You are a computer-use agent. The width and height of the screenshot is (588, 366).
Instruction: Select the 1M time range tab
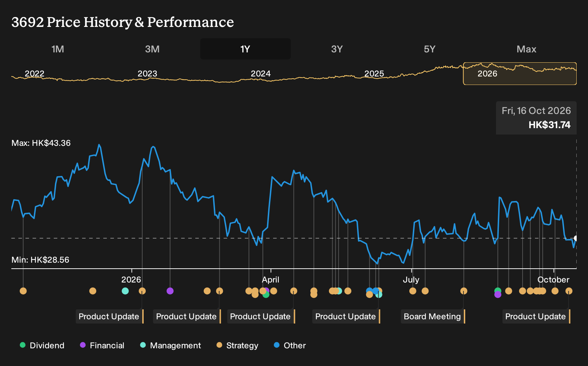coord(58,49)
